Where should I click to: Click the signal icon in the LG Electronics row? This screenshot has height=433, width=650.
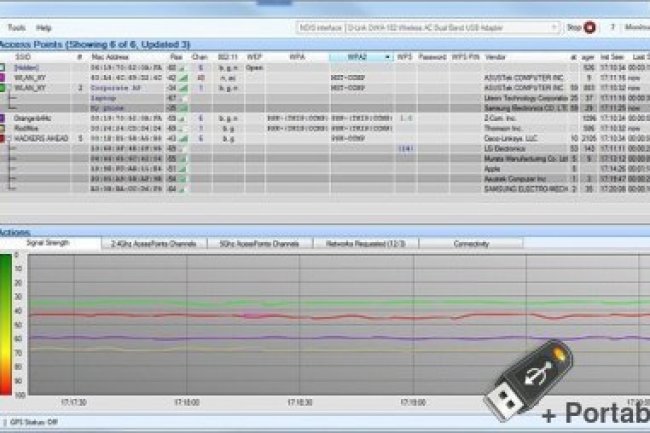coord(183,149)
